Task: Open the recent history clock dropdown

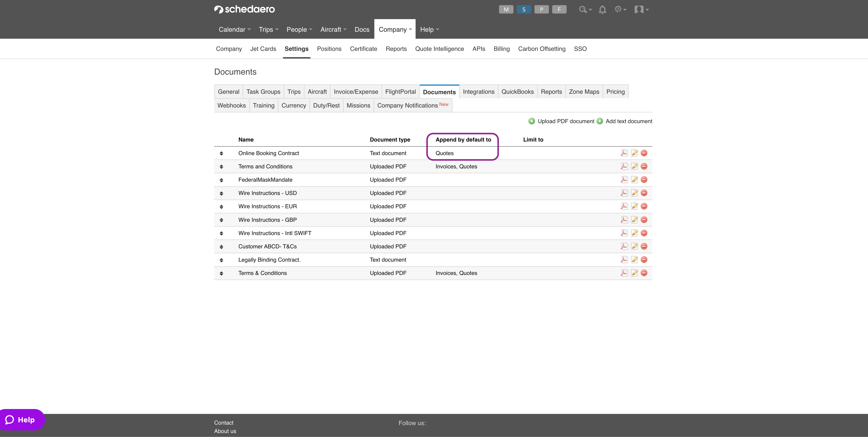Action: (x=620, y=9)
